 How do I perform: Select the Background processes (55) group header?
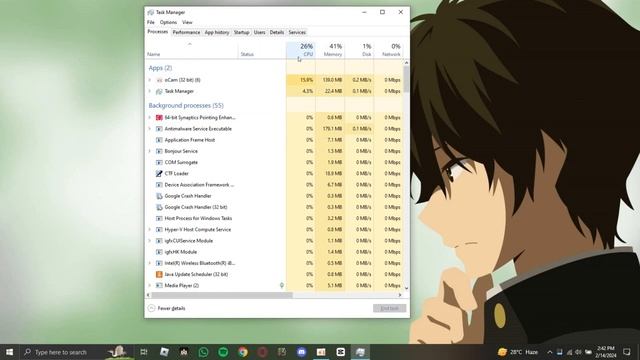pos(186,105)
